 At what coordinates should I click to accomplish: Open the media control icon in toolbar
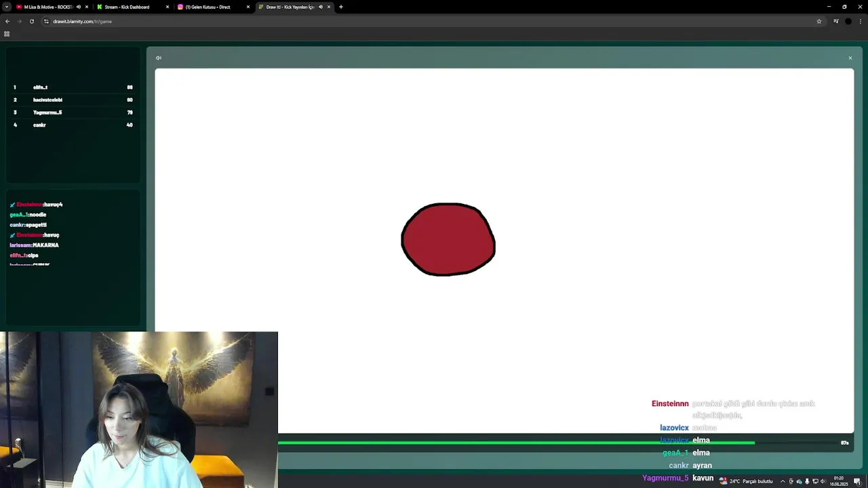pyautogui.click(x=835, y=21)
